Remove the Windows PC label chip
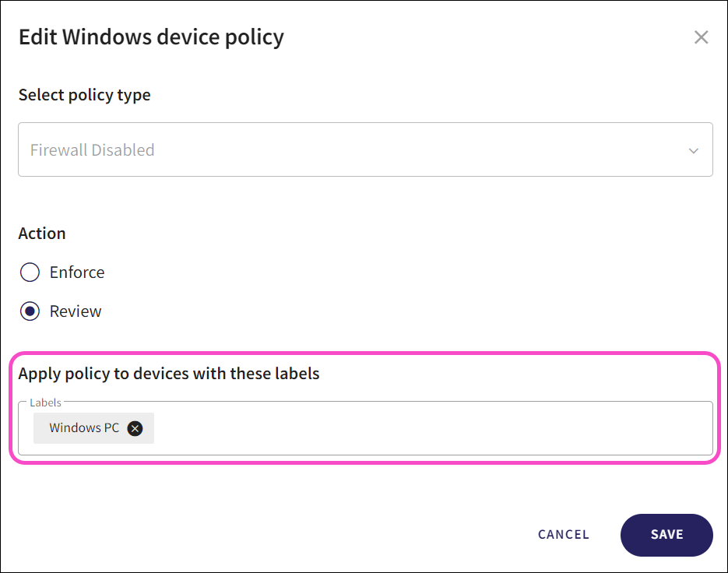This screenshot has height=573, width=728. 135,428
